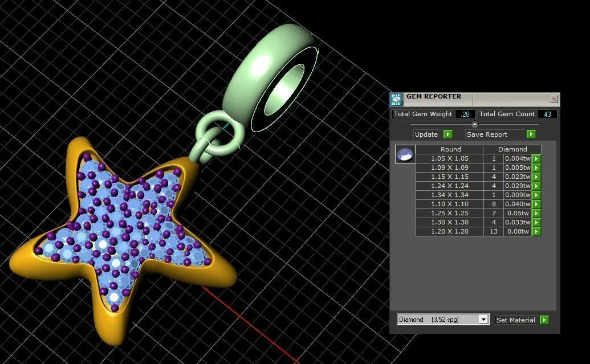Click the Total Gem Weight value .28

pos(465,114)
